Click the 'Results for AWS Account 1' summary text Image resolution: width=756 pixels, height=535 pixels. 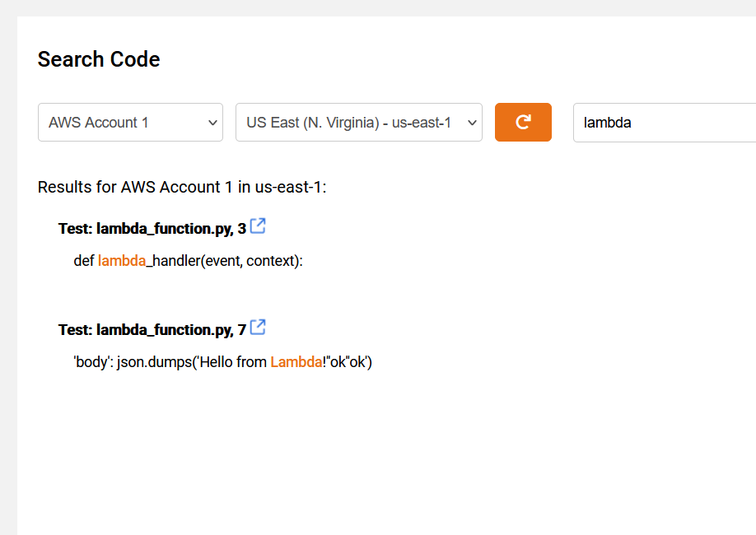[x=182, y=187]
